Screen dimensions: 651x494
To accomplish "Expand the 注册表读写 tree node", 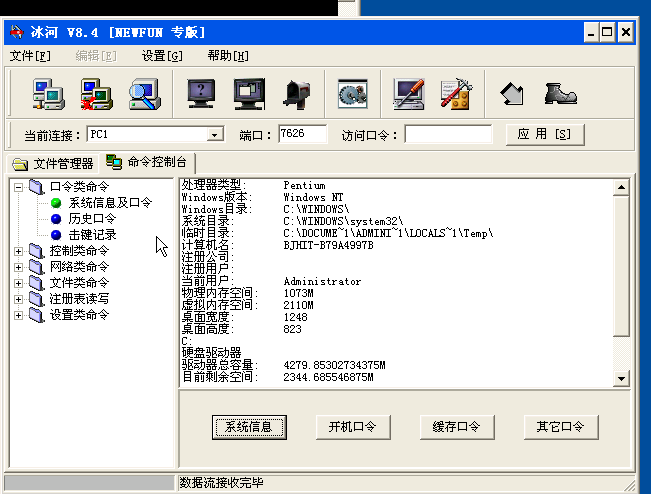I will point(18,299).
